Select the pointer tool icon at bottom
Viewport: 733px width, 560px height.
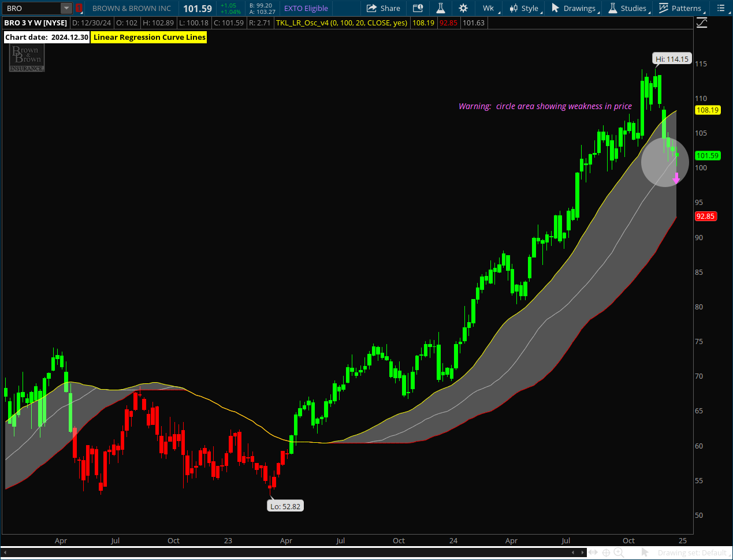coord(645,552)
